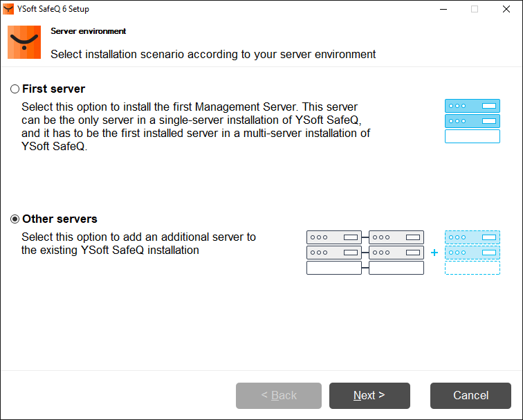Screen dimensions: 523x420
Task: Select the Other servers radio button
Action: [15, 219]
